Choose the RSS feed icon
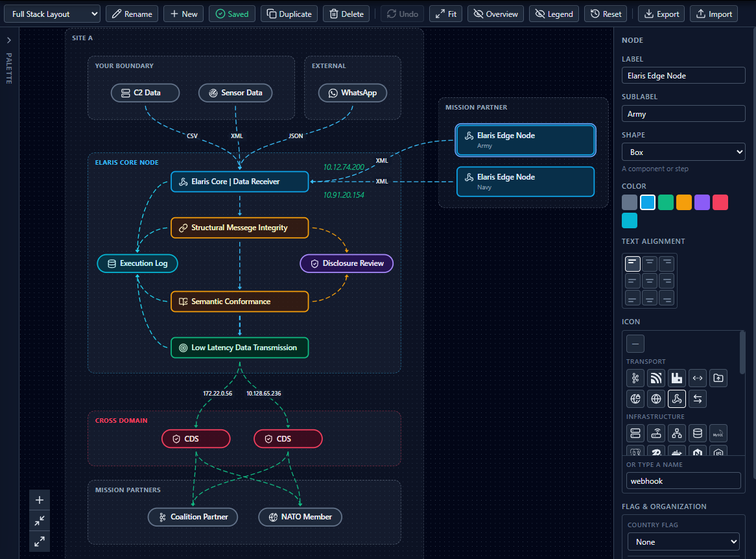756x559 pixels. point(656,378)
